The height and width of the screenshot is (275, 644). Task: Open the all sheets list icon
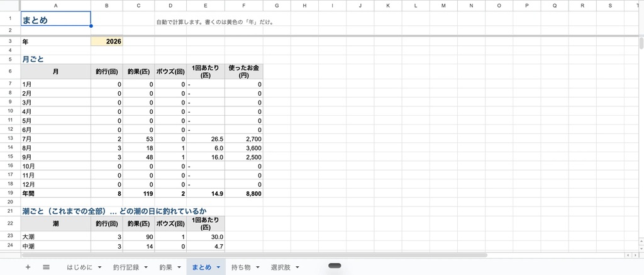46,267
